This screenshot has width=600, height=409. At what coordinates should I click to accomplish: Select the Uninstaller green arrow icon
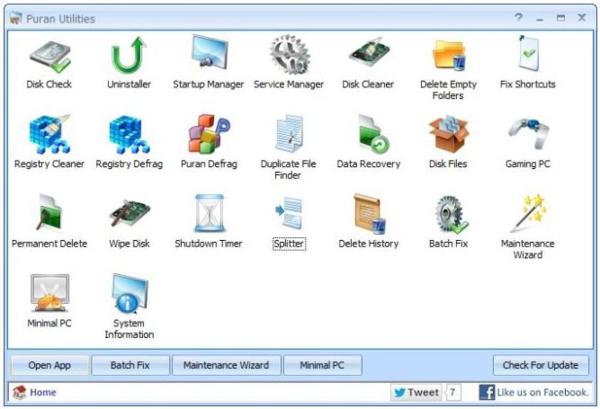click(x=129, y=55)
